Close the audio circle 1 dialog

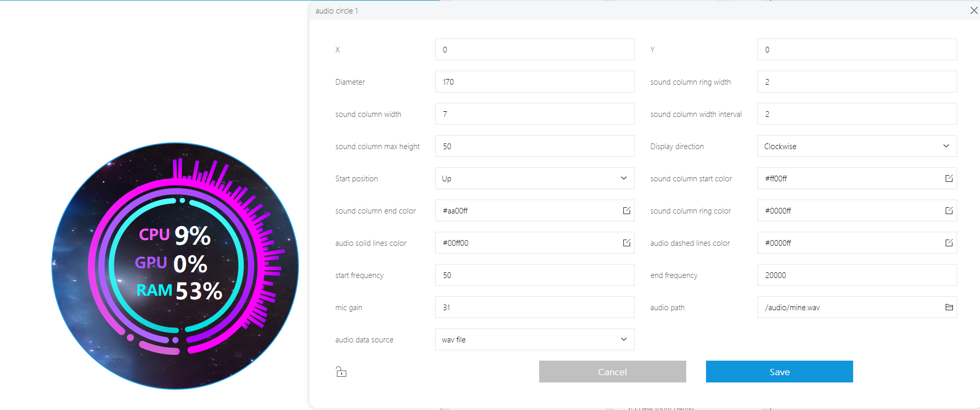pyautogui.click(x=974, y=10)
